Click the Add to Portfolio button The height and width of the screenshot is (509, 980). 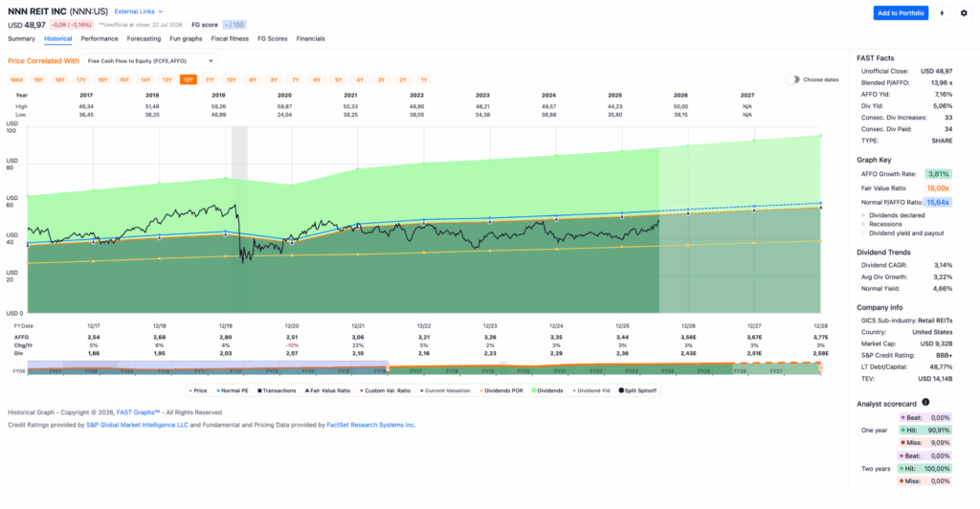click(x=900, y=13)
